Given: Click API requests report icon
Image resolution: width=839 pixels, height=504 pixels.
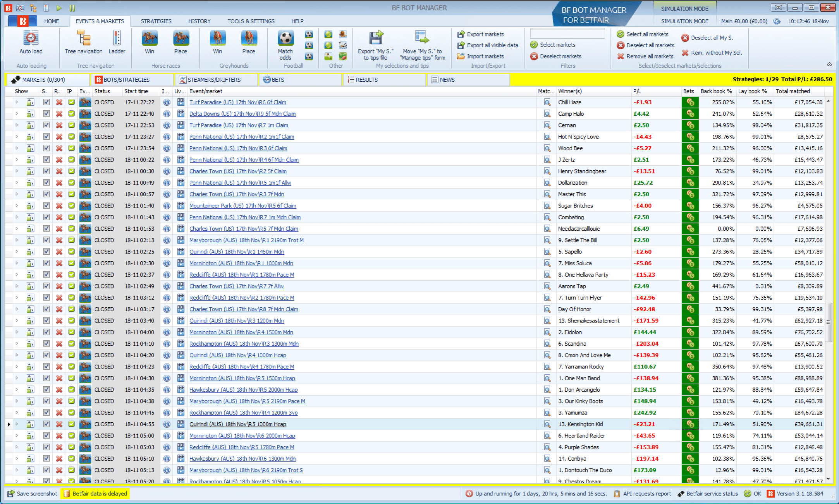Looking at the screenshot, I should click(x=617, y=494).
